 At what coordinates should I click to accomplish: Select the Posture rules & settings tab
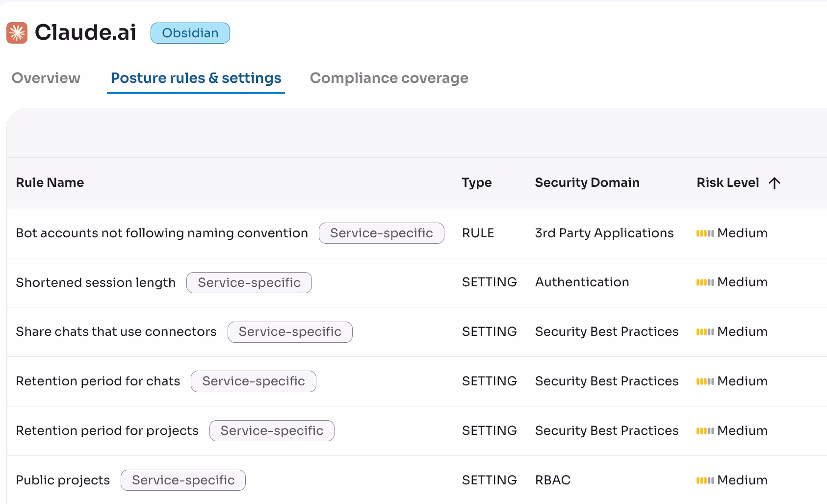pos(196,78)
